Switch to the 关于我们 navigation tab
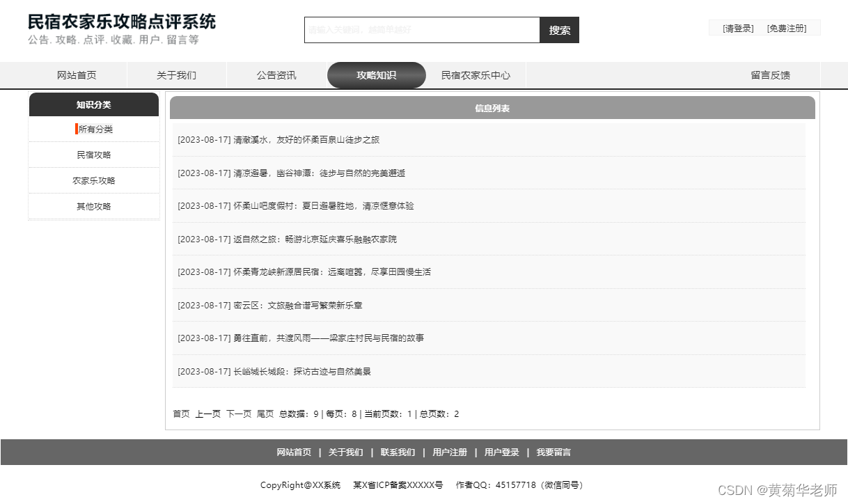The image size is (848, 504). (x=175, y=75)
